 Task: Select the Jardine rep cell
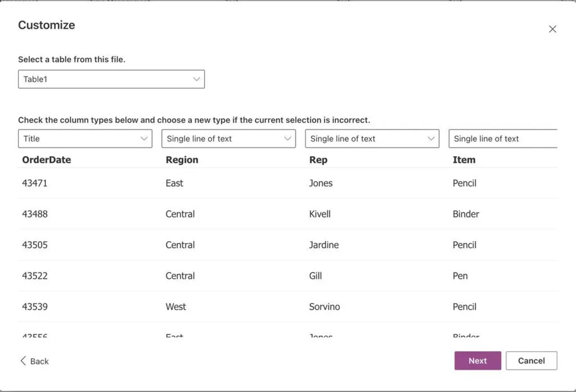[324, 245]
